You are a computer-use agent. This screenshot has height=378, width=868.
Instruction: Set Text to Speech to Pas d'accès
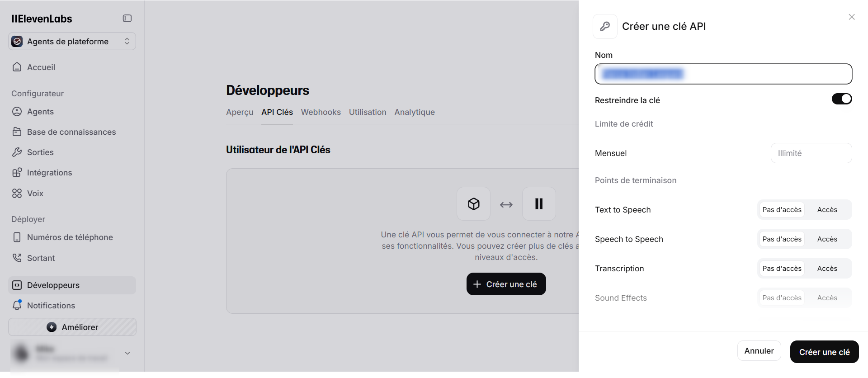782,210
